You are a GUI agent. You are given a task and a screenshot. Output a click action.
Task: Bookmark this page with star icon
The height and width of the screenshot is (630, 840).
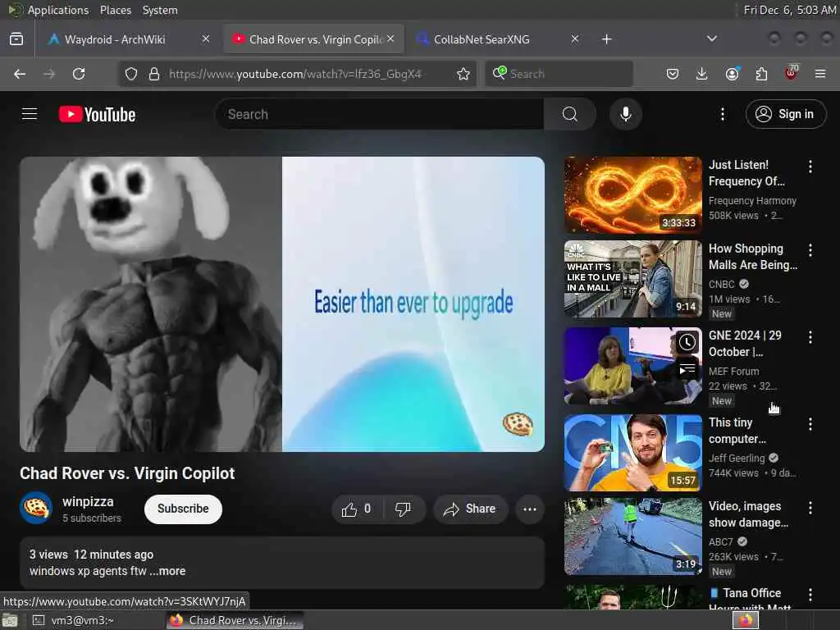coord(463,74)
